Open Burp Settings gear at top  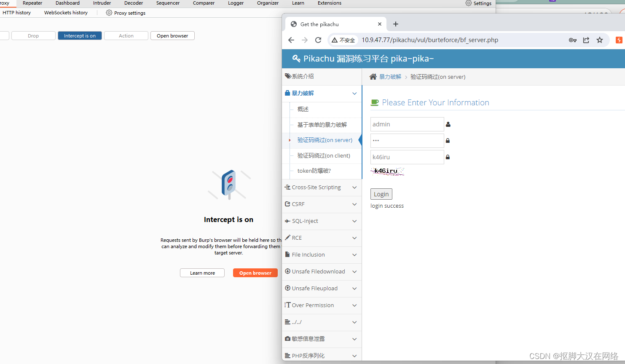[x=469, y=3]
